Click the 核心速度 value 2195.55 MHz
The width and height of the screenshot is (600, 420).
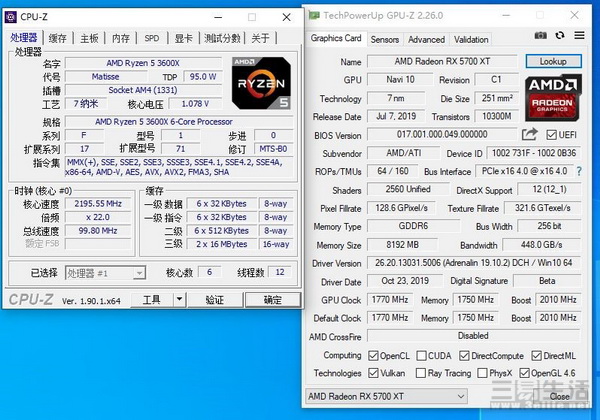click(x=98, y=203)
